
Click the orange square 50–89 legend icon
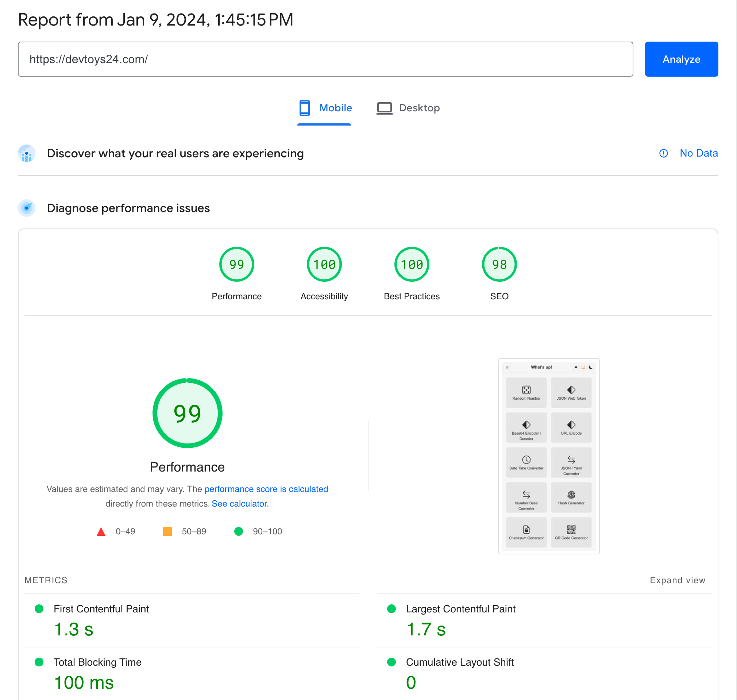click(x=167, y=531)
